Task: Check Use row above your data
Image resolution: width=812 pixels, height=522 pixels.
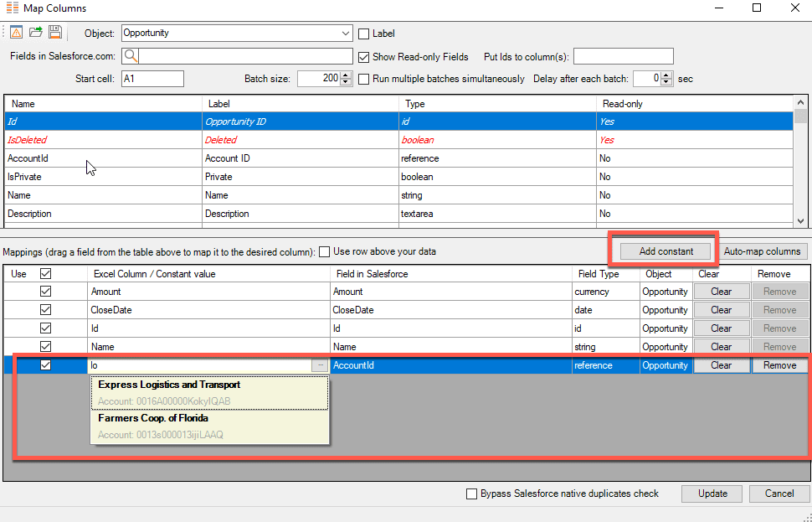Action: pyautogui.click(x=325, y=251)
